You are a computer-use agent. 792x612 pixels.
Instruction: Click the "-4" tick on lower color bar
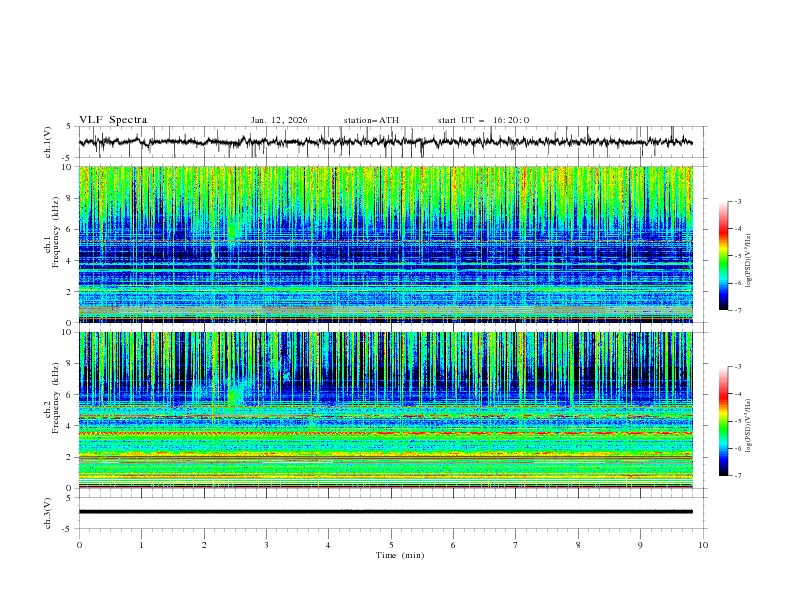point(737,394)
